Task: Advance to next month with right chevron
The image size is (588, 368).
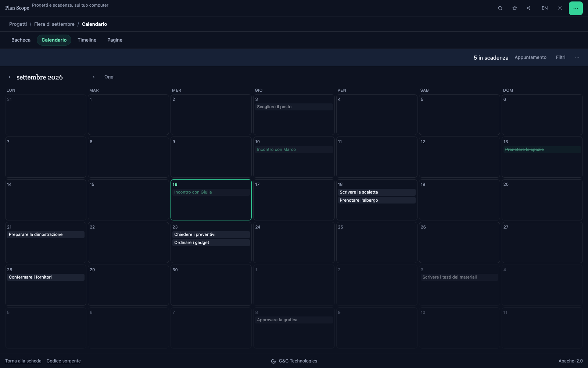Action: [x=94, y=77]
